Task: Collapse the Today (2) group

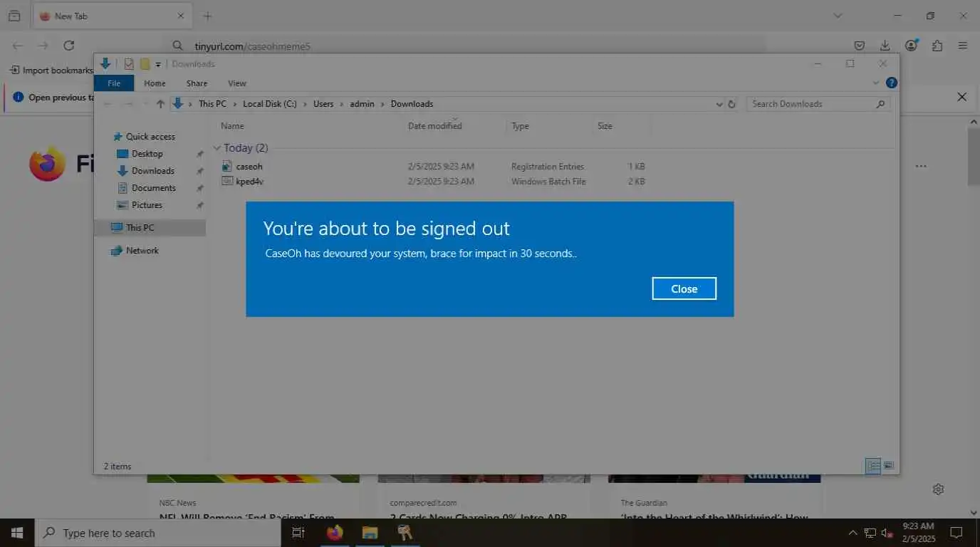Action: (217, 148)
